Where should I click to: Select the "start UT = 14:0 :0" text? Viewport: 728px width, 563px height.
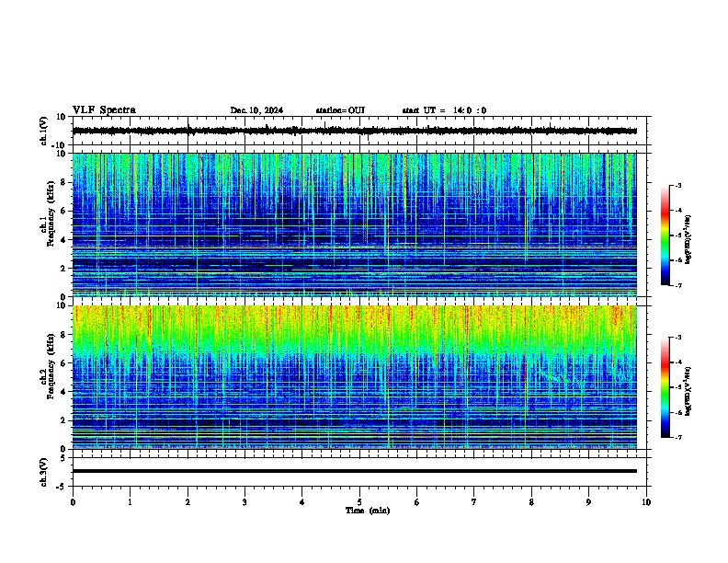tap(444, 110)
